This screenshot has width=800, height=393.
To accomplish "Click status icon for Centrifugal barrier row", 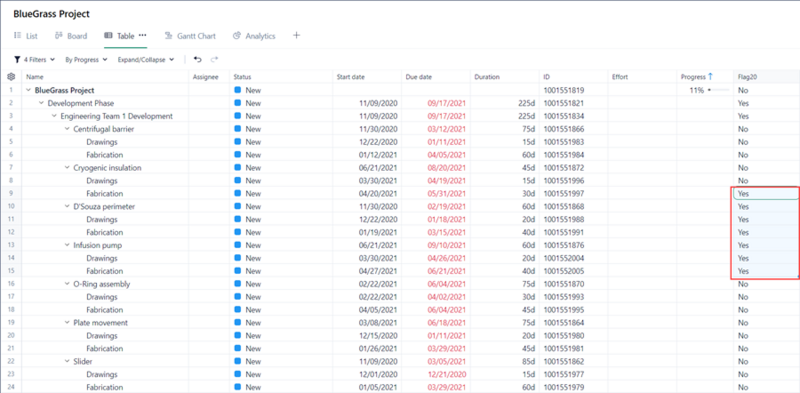I will click(x=237, y=129).
